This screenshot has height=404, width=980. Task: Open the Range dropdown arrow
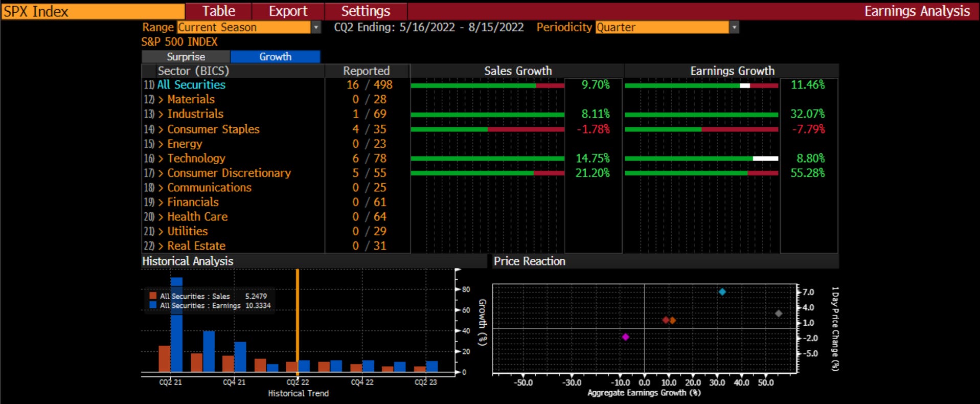pos(316,28)
